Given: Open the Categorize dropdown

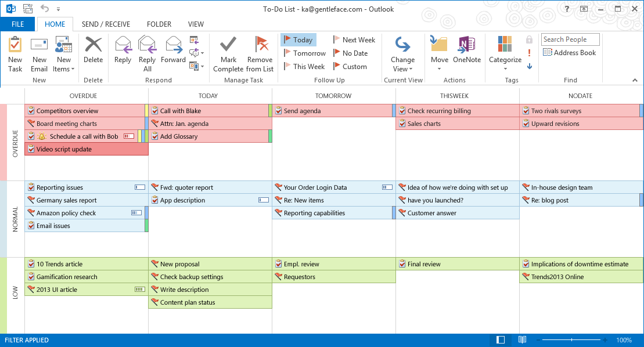Looking at the screenshot, I should [505, 54].
